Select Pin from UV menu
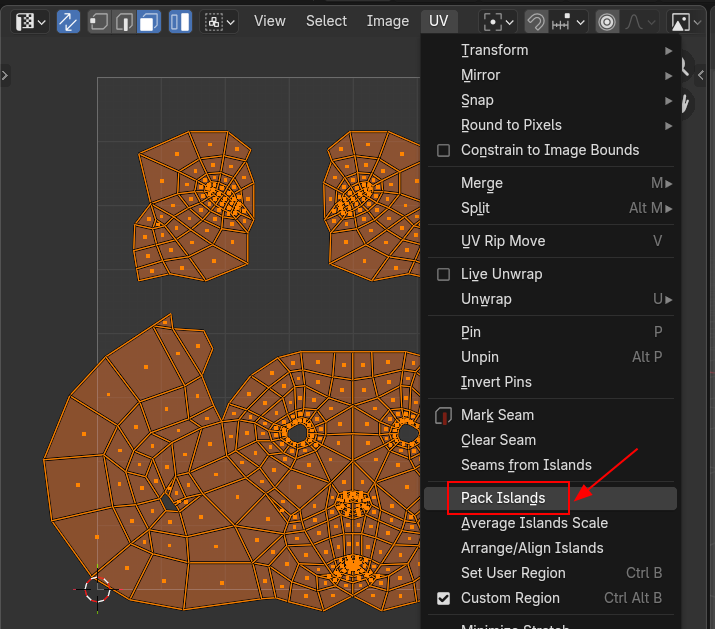The height and width of the screenshot is (629, 715). tap(550, 332)
